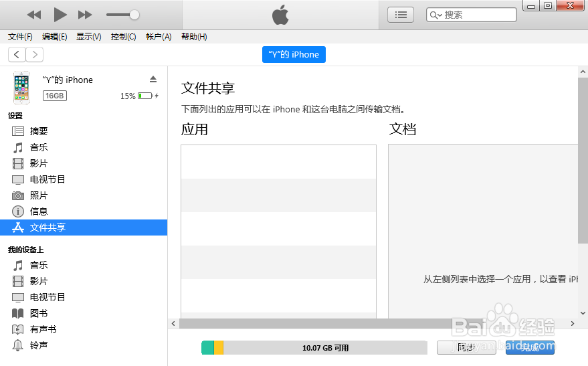Open the 文件(F) menu
The width and height of the screenshot is (588, 366).
20,37
